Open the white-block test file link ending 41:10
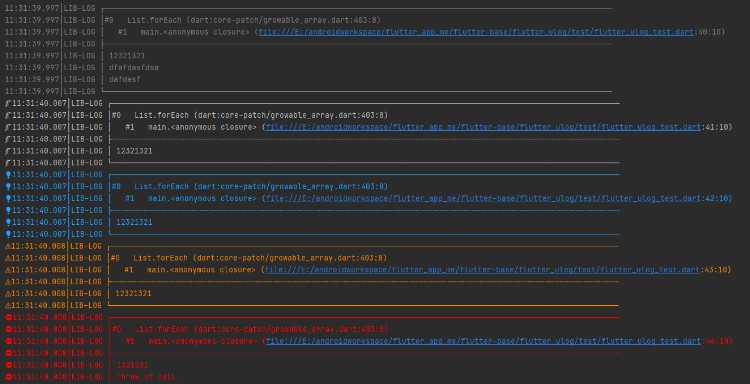 coord(483,127)
